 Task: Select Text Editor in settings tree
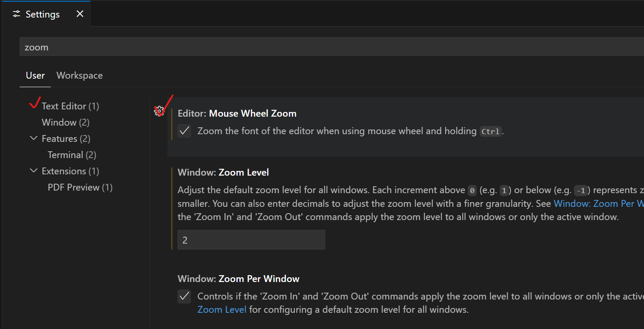[70, 106]
